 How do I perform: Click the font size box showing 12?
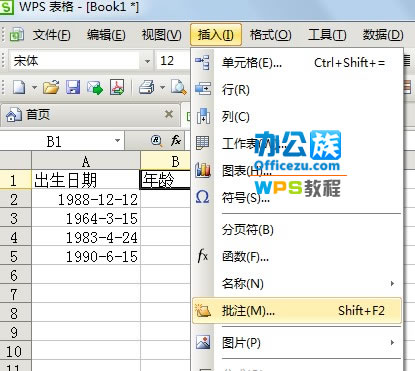172,61
